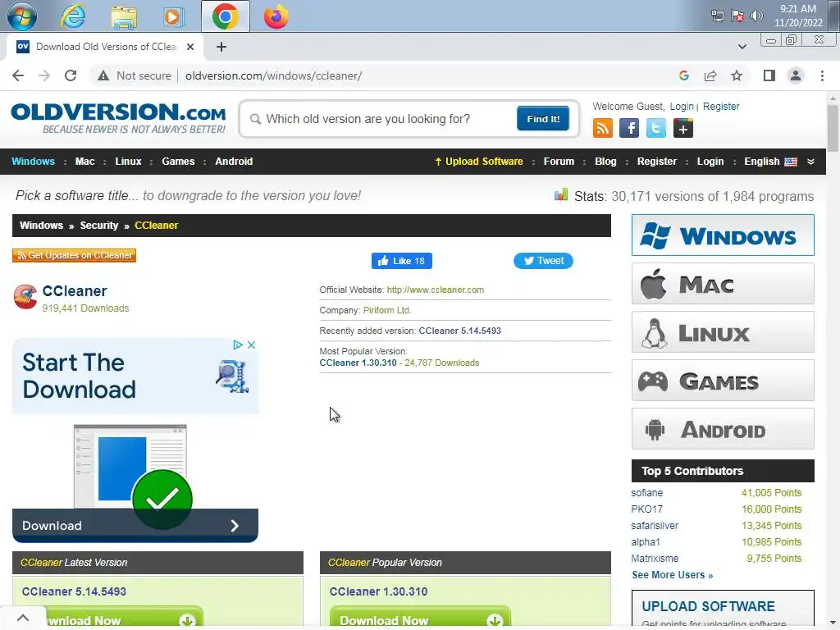The height and width of the screenshot is (630, 840).
Task: Expand the Chrome tab search chevron
Action: 742,47
